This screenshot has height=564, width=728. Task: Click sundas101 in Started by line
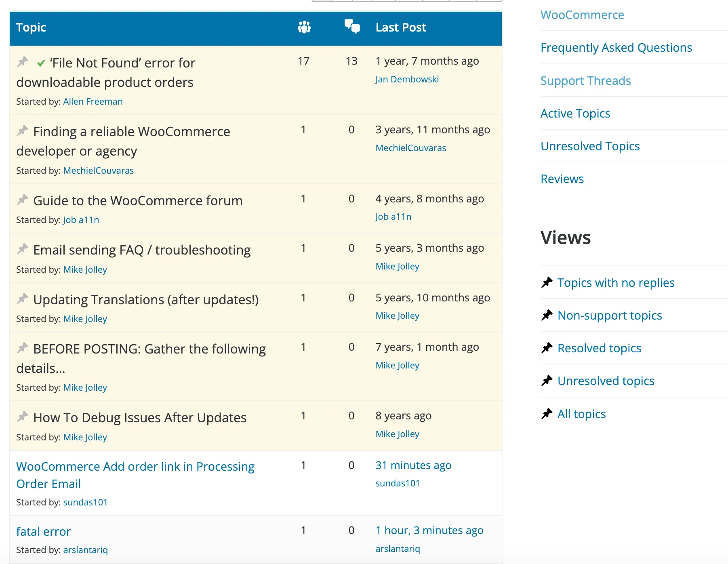coord(85,502)
